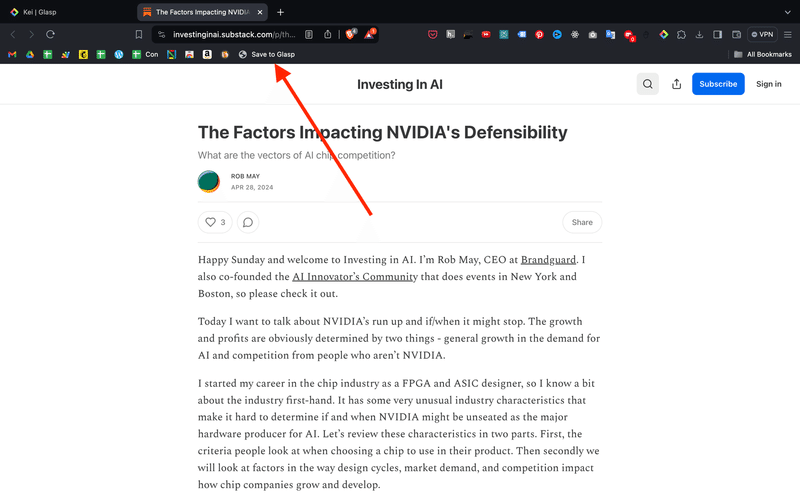Open the Google Drive bookmark
This screenshot has width=800, height=500.
30,54
